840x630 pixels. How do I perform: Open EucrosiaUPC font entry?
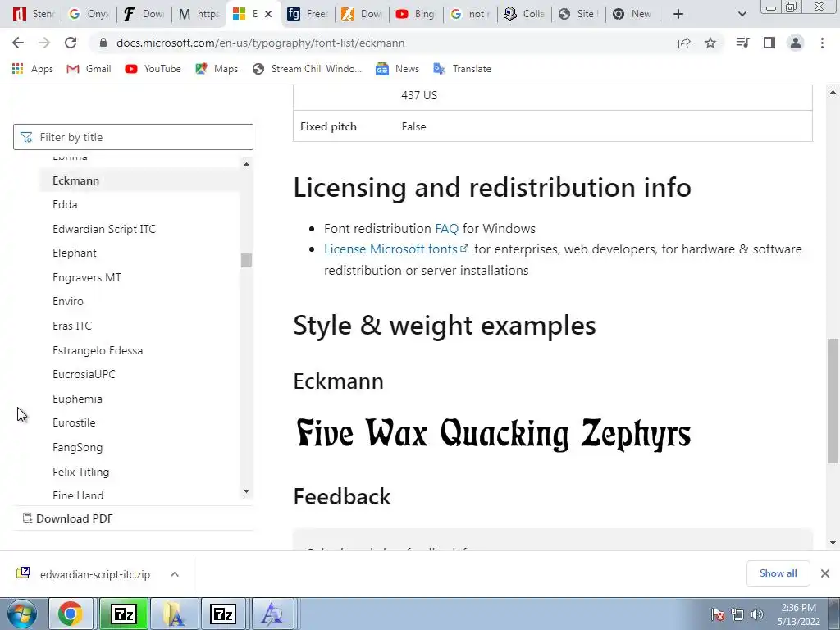(x=84, y=374)
